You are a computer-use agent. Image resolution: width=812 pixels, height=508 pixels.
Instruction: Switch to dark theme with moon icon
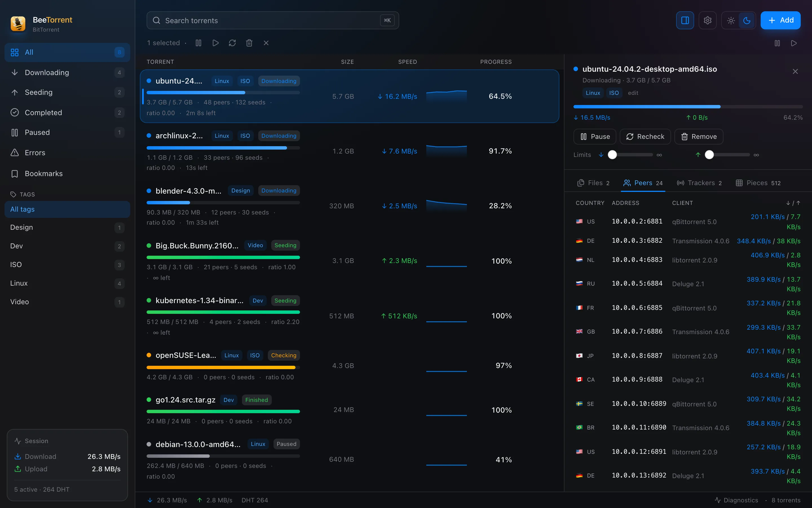tap(747, 21)
